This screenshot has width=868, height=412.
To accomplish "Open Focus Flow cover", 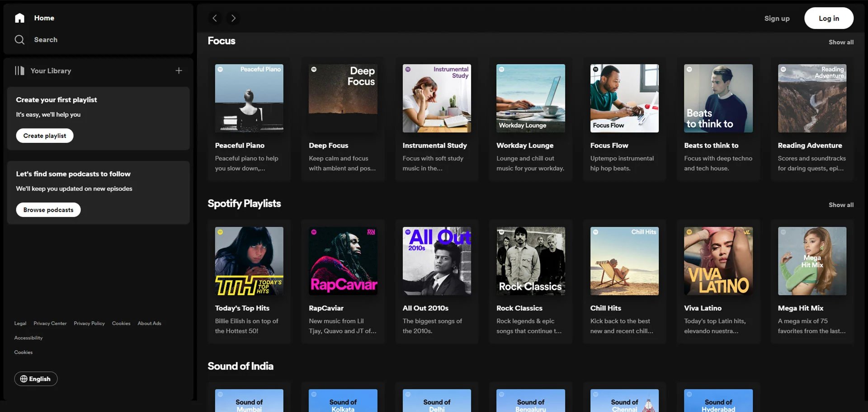I will [624, 98].
